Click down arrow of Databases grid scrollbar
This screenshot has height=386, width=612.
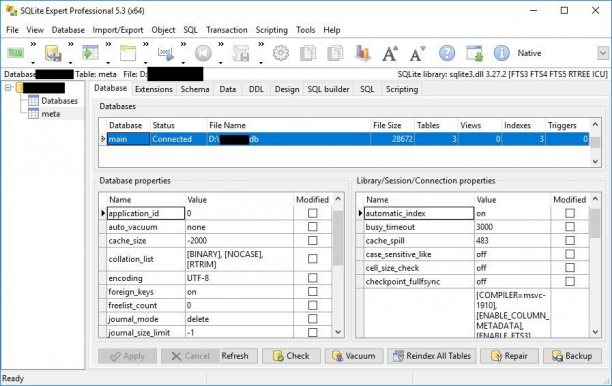click(x=595, y=161)
